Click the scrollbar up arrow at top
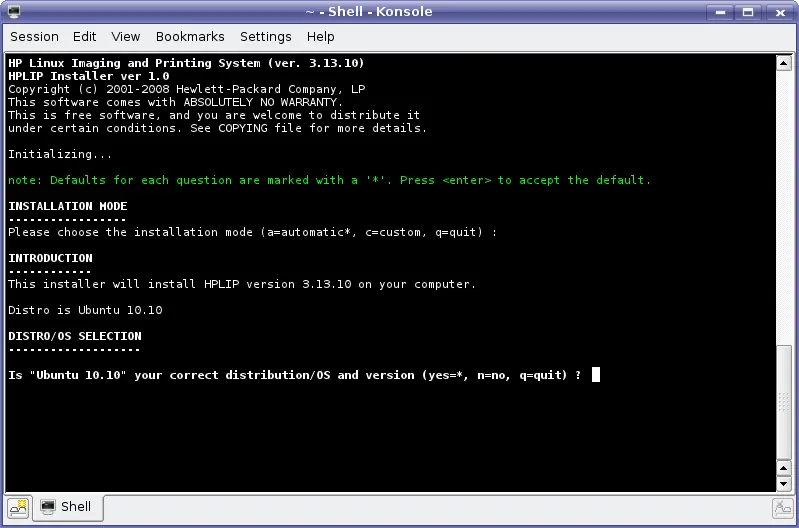 pos(784,63)
